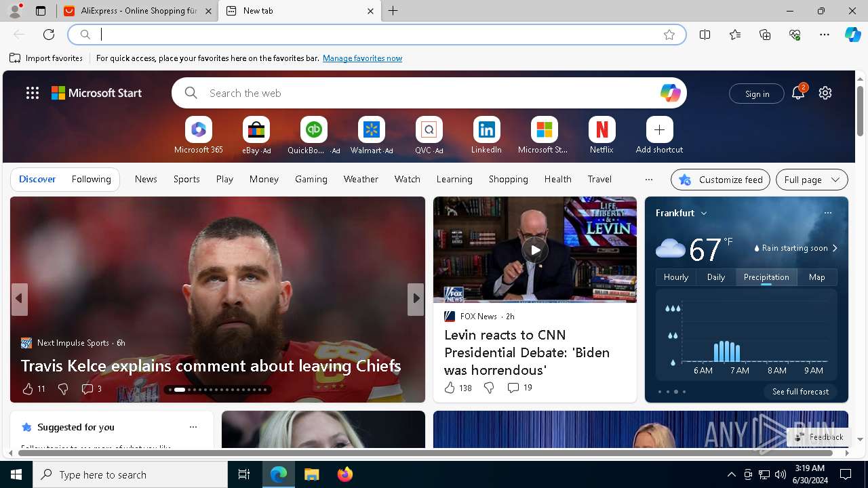
Task: Open the Microsoft 365 shortcut
Action: click(x=198, y=136)
